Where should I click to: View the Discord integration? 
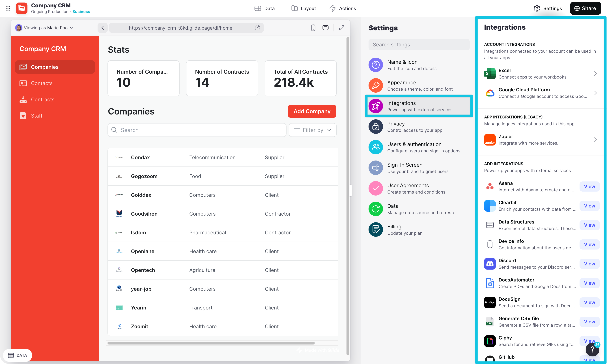point(589,264)
